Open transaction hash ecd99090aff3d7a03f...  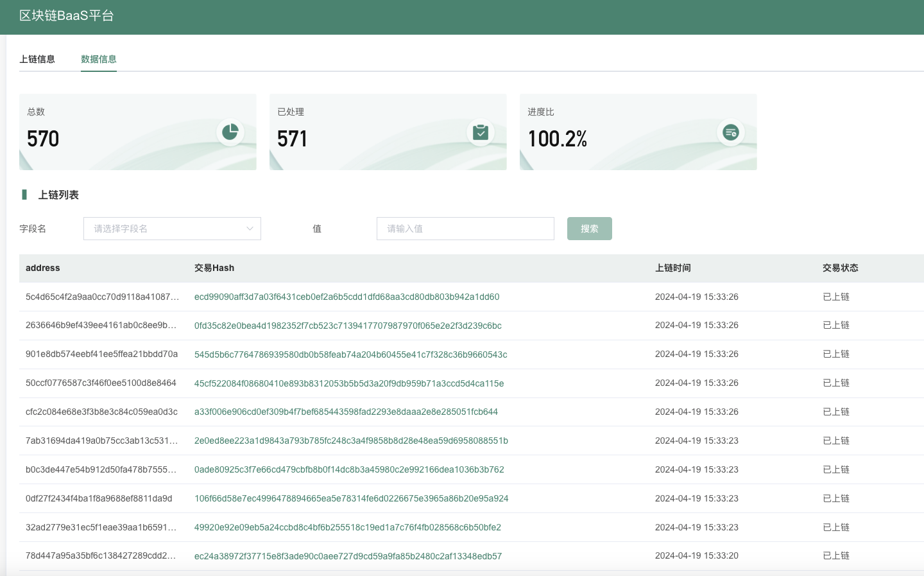click(346, 297)
